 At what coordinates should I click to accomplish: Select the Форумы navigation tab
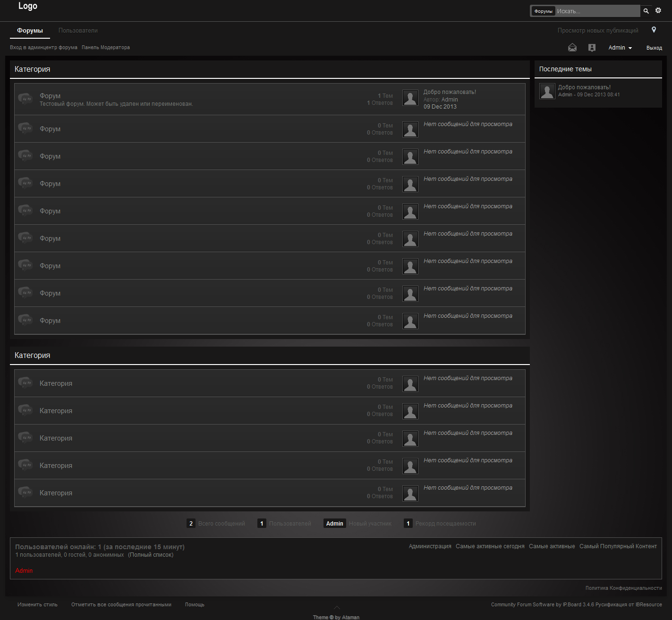[x=30, y=30]
